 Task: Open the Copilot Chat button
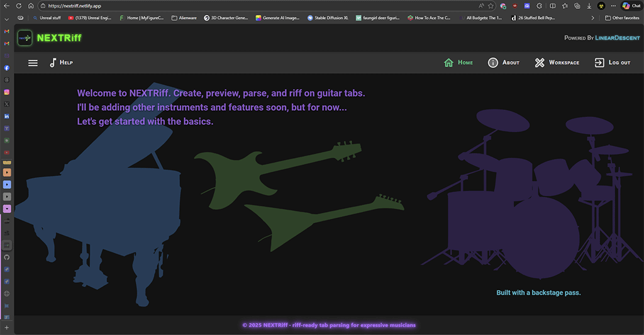point(631,6)
